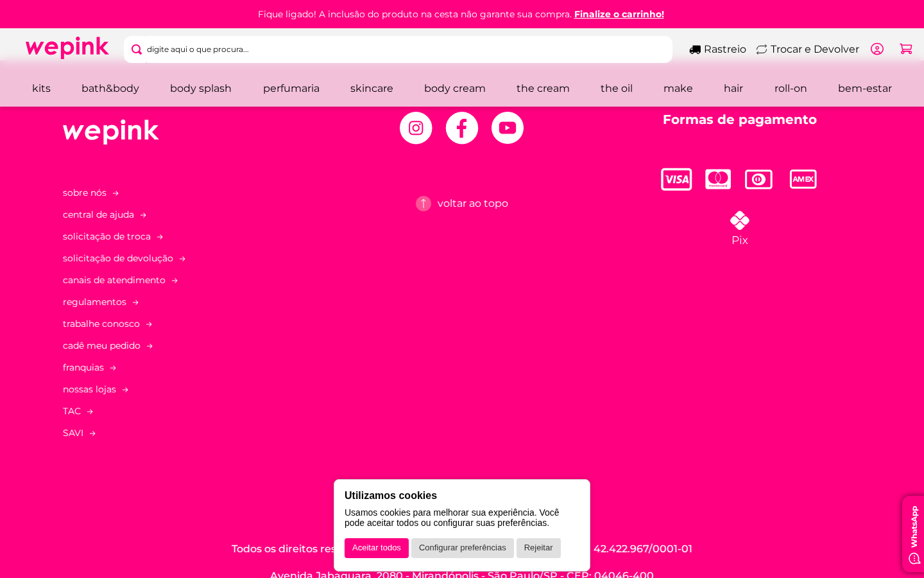Open the trabalhe conosco link
Screen dimensions: 924x578
click(x=108, y=324)
